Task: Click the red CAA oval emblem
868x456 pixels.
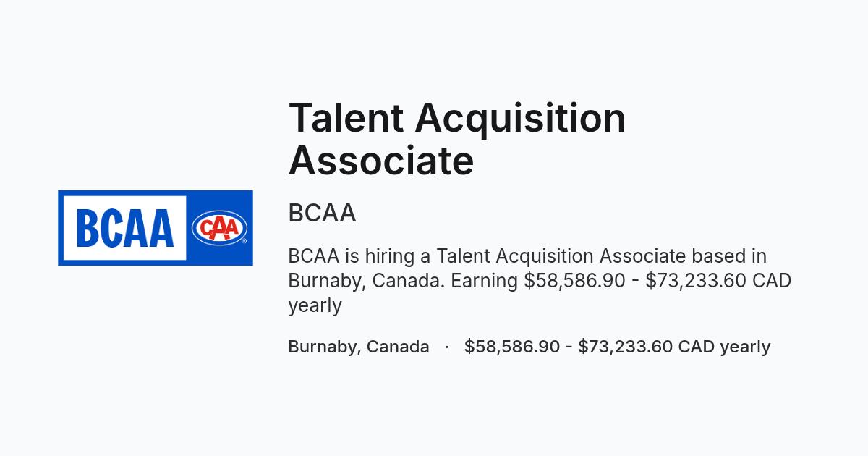Action: click(x=219, y=228)
